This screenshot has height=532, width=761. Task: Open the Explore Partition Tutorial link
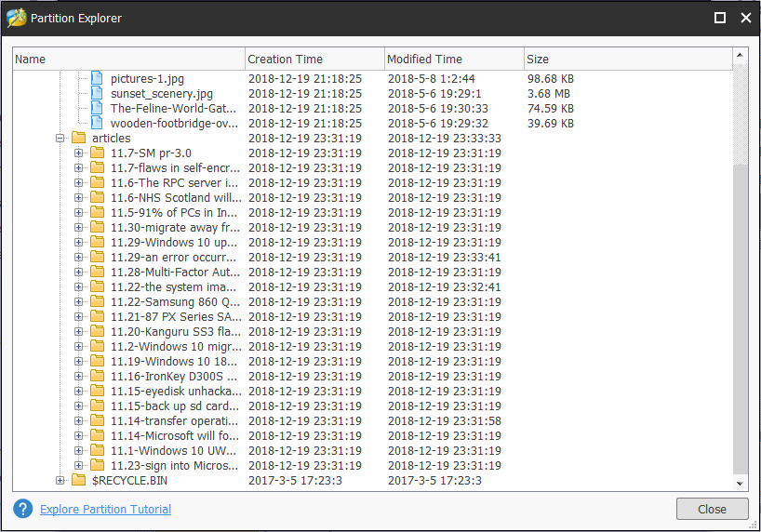[105, 509]
